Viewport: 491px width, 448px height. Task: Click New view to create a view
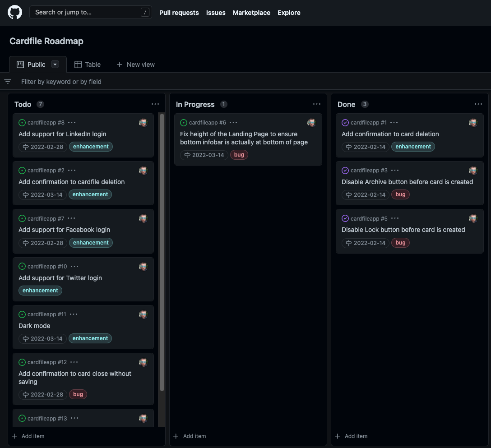tap(135, 64)
